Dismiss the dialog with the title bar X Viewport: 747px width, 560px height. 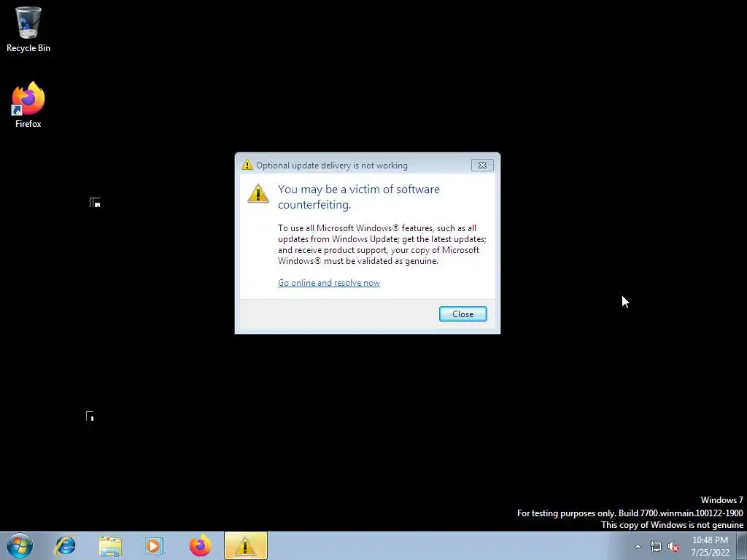point(482,166)
